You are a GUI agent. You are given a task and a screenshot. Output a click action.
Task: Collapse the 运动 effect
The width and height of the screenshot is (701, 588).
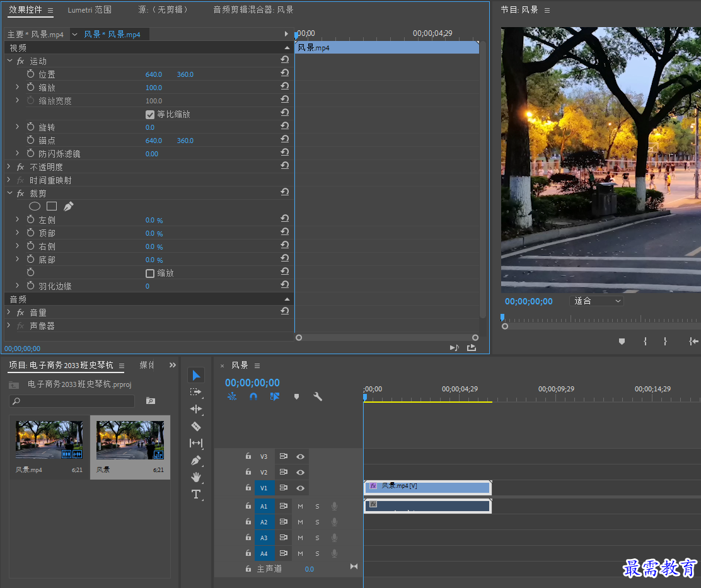tap(9, 61)
